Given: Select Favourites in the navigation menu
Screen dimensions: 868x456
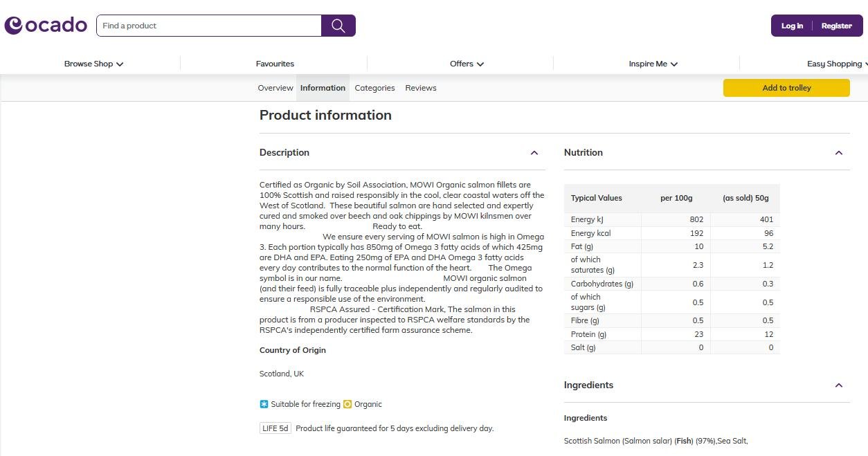Looking at the screenshot, I should [275, 63].
